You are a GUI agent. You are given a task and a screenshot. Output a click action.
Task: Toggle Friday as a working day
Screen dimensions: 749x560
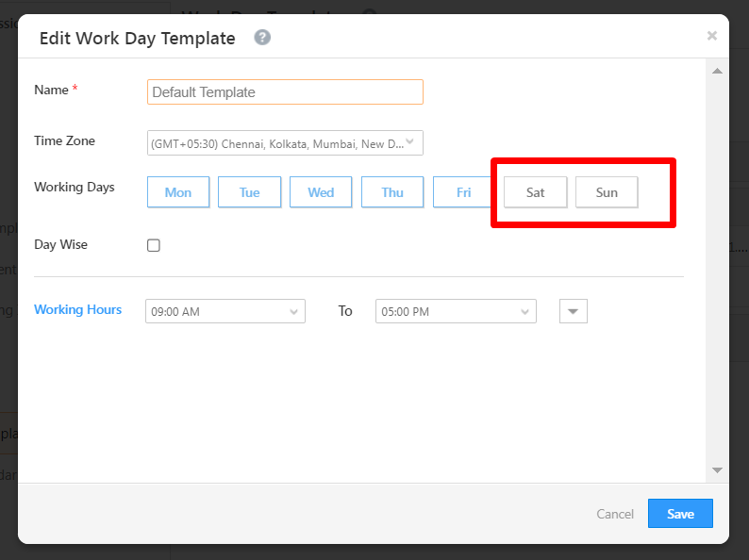[463, 192]
